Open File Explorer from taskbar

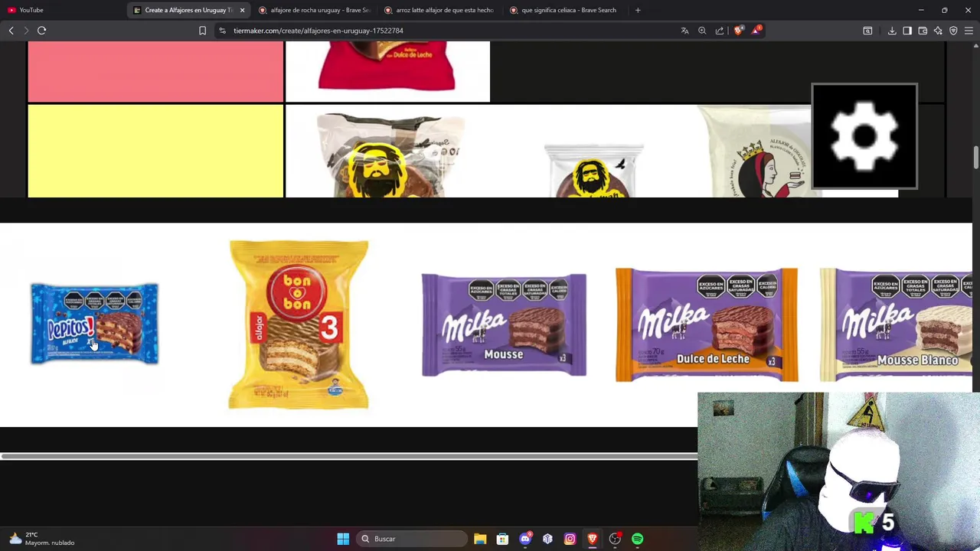tap(480, 539)
